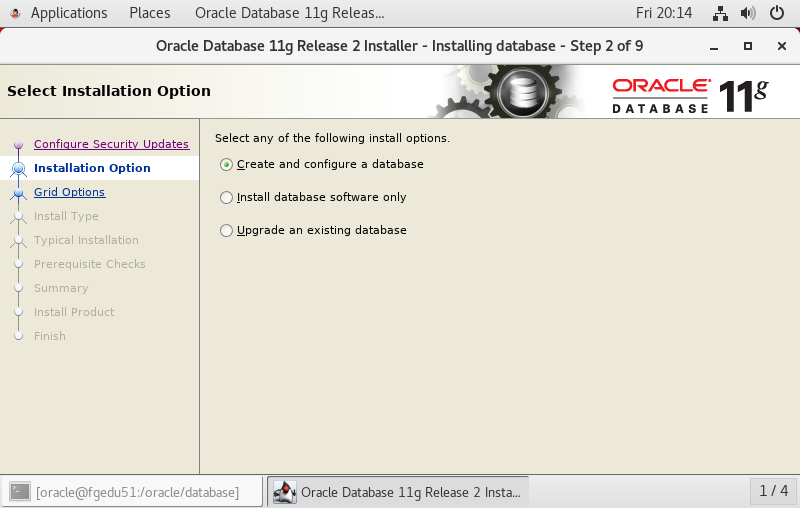Image resolution: width=800 pixels, height=508 pixels.
Task: Open the Applications menu
Action: pyautogui.click(x=69, y=13)
